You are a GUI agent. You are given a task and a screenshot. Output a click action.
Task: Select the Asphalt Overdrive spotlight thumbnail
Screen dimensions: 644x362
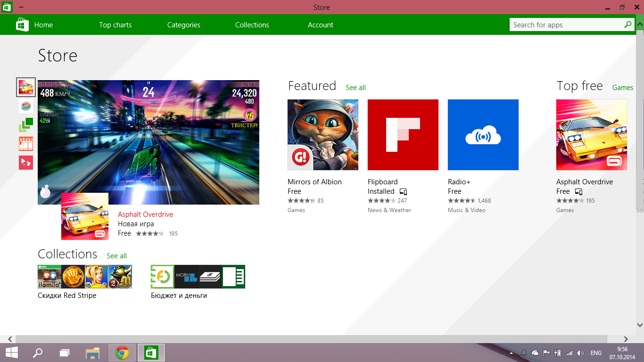click(26, 87)
